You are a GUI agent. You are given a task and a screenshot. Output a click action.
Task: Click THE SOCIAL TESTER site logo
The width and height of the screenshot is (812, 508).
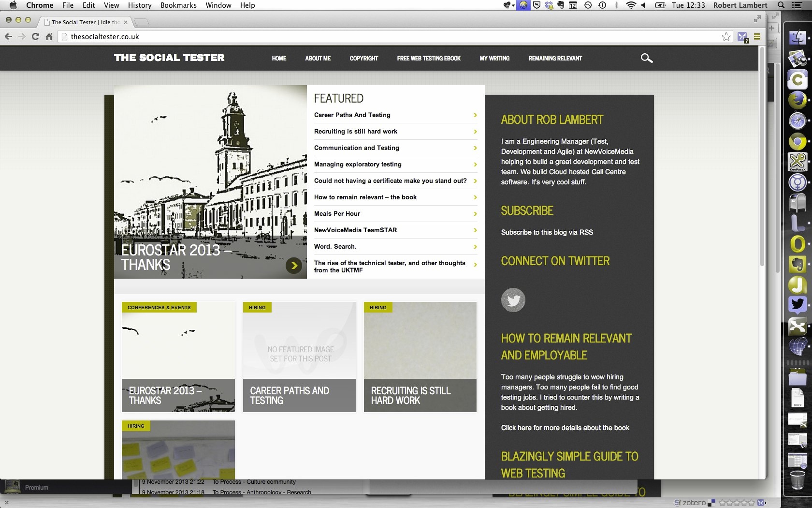[x=169, y=58]
